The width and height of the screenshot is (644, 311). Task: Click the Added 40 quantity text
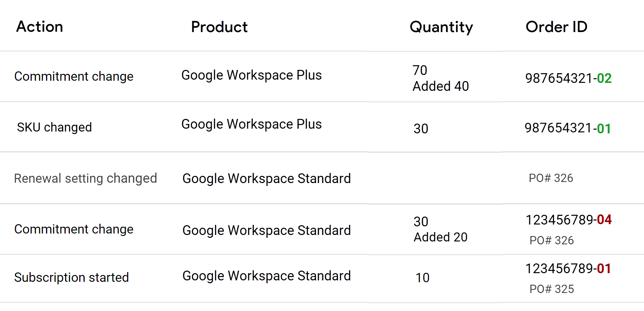click(440, 86)
